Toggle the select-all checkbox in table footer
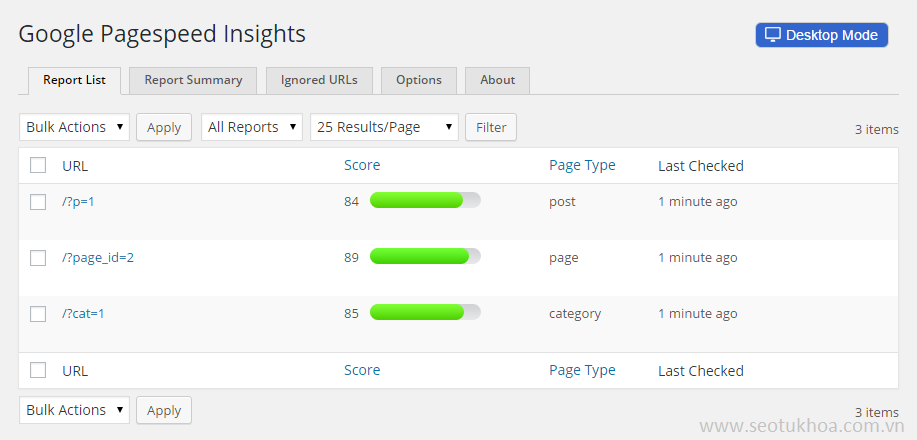Viewport: 917px width, 440px height. point(38,371)
